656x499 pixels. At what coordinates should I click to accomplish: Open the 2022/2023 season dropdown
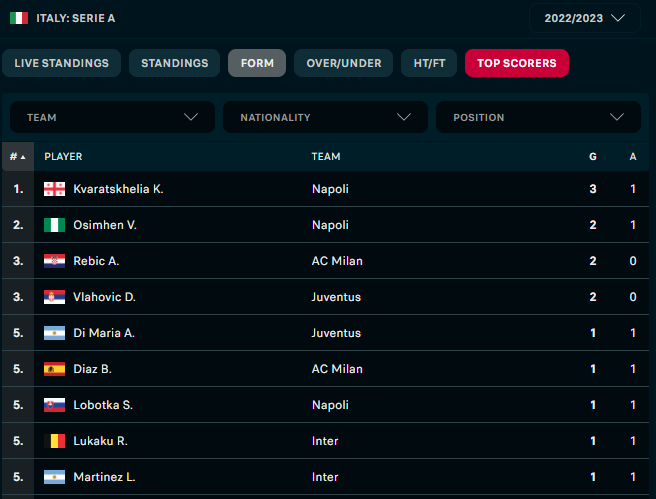584,18
